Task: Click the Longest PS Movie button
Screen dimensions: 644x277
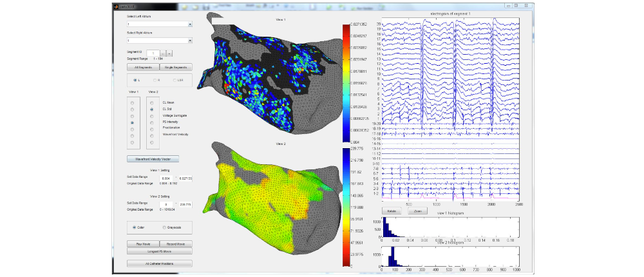Action: (159, 251)
